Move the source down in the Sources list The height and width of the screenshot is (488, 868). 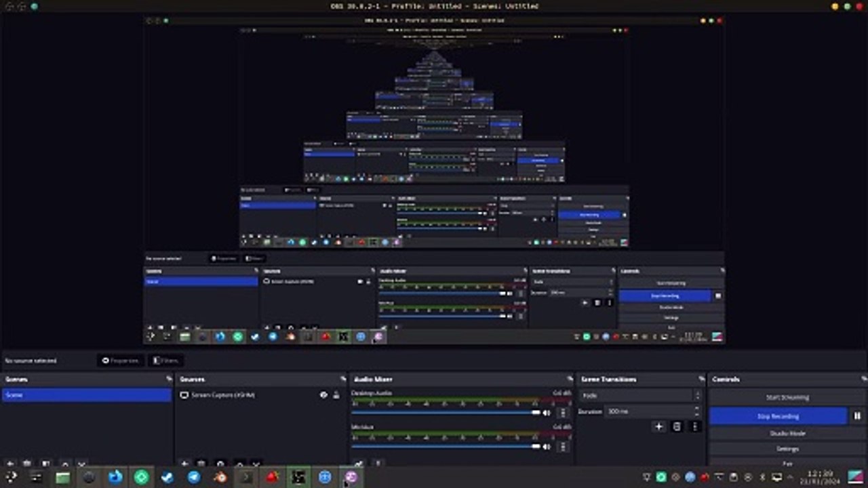click(257, 464)
